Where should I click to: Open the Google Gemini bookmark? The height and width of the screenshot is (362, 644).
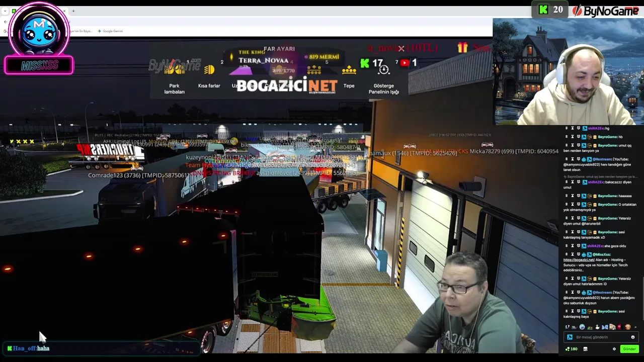(110, 31)
